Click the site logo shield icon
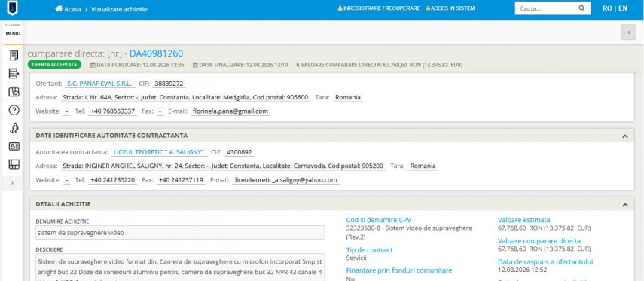Image resolution: width=644 pixels, height=281 pixels. 12,8
